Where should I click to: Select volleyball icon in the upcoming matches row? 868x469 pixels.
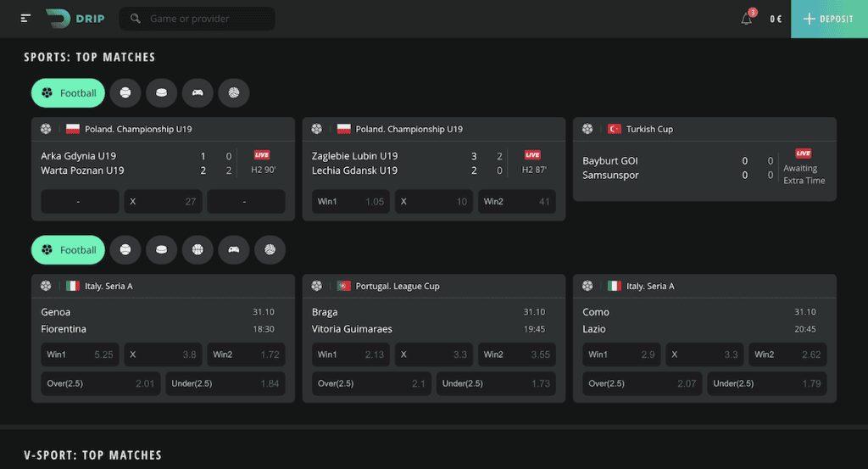coord(270,250)
